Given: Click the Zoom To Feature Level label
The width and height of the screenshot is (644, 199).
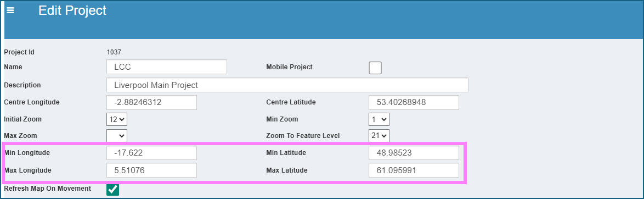Looking at the screenshot, I should coord(303,136).
